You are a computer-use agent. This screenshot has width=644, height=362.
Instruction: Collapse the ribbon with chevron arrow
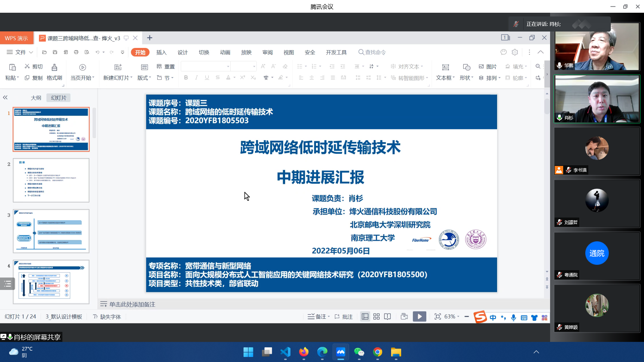(541, 52)
